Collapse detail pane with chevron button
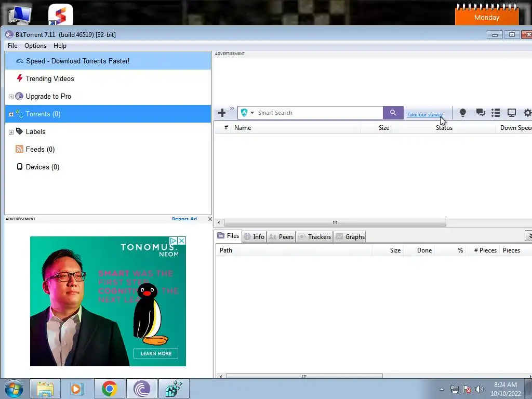 (x=528, y=235)
